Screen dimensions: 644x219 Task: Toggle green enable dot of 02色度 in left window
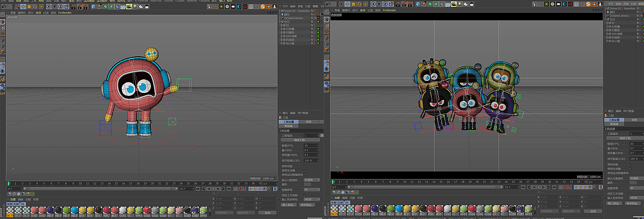tap(318, 29)
